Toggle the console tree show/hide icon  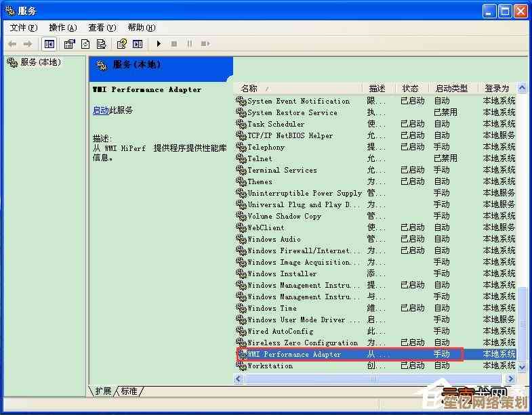(x=49, y=44)
